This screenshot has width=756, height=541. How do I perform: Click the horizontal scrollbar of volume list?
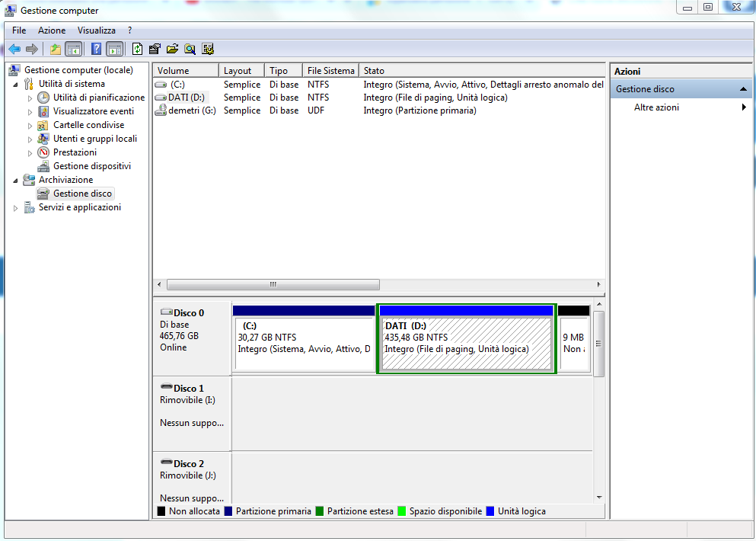coord(273,285)
